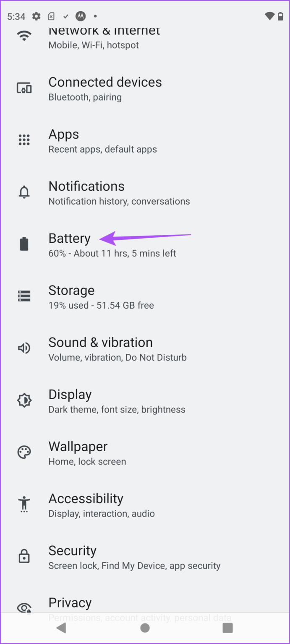Tap the settings gear in the status bar
Viewport: 290px width, 644px height.
pos(37,16)
